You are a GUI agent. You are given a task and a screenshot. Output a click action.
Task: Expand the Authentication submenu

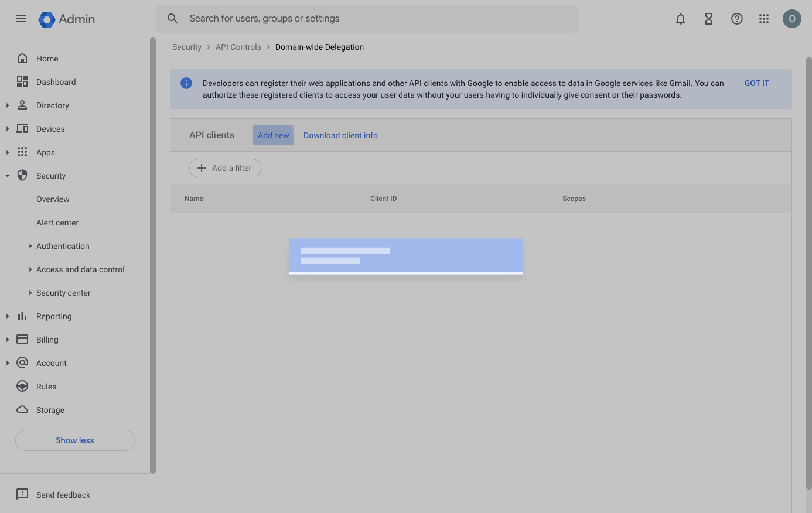pyautogui.click(x=30, y=246)
